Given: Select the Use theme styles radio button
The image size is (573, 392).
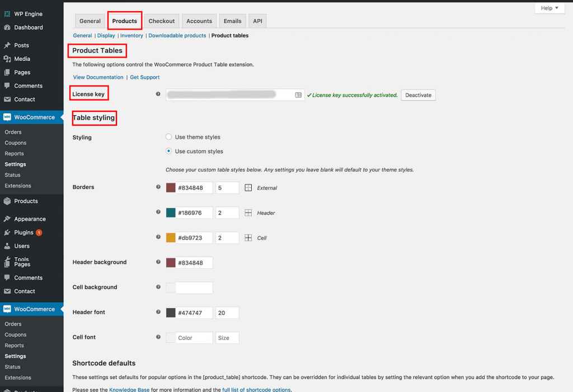Looking at the screenshot, I should [x=168, y=136].
